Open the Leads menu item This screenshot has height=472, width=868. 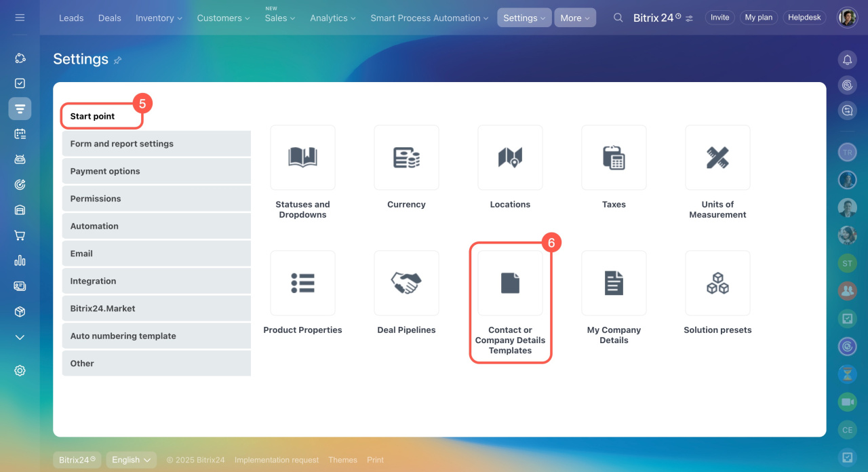71,18
